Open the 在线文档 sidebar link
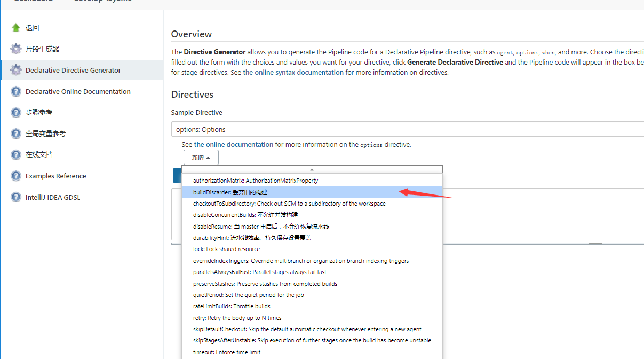Viewport: 644px width, 359px height. tap(39, 155)
